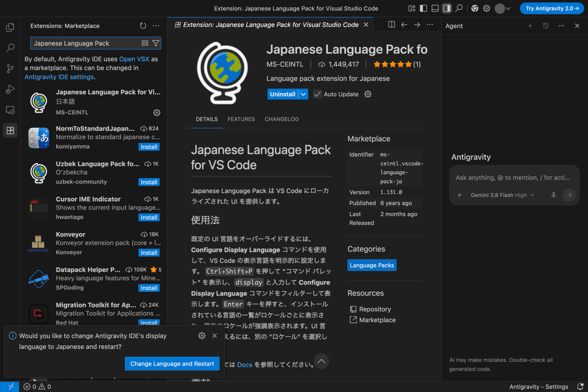The width and height of the screenshot is (588, 392).
Task: Close the Japanese Language Pack editor tab
Action: pos(366,25)
